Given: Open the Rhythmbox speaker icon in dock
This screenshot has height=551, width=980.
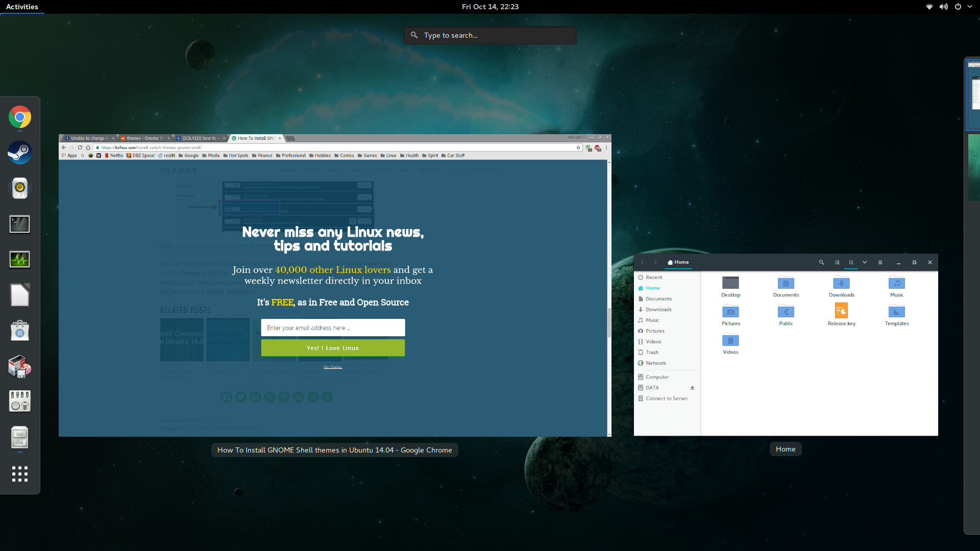Looking at the screenshot, I should click(20, 188).
